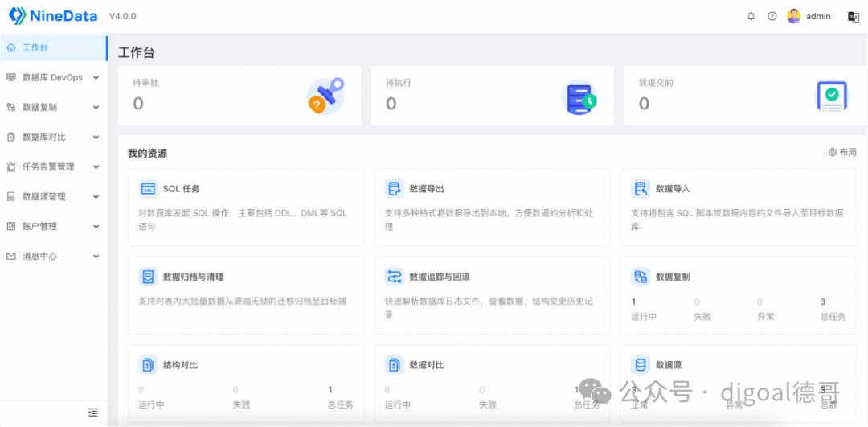This screenshot has height=427, width=868.
Task: Click 运行中 label in 数据对比 card
Action: [398, 404]
